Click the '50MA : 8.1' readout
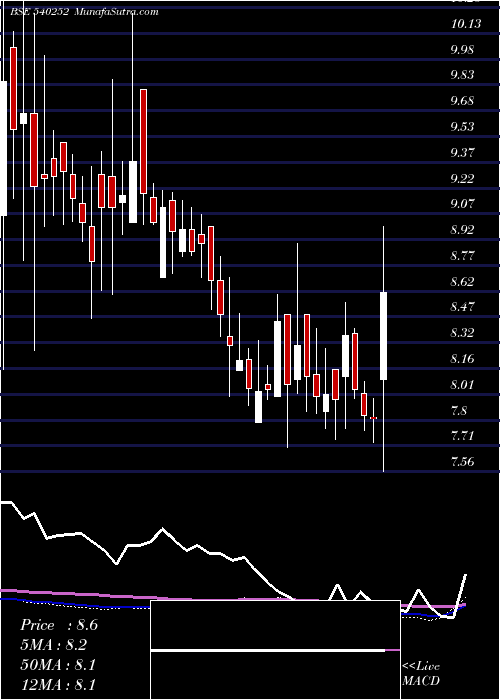This screenshot has width=500, height=700. click(58, 665)
